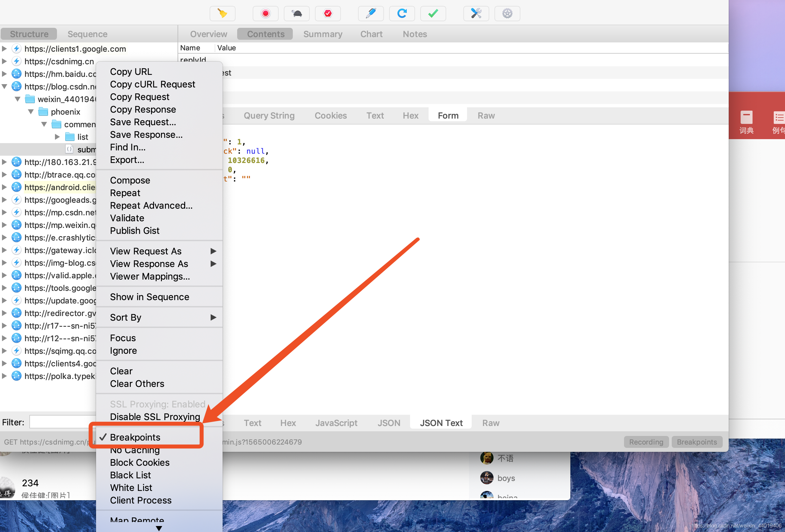Collapse the blog.csdn.net host node
This screenshot has height=532, width=785.
click(x=4, y=86)
